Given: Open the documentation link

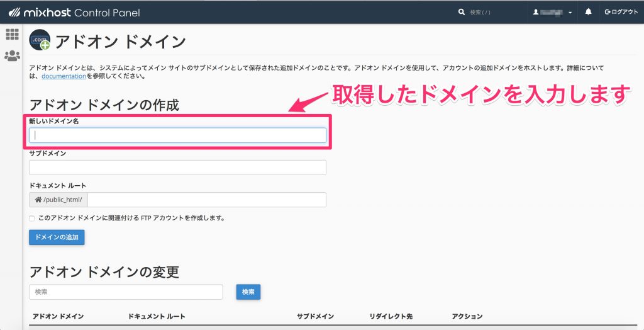Looking at the screenshot, I should (x=64, y=76).
